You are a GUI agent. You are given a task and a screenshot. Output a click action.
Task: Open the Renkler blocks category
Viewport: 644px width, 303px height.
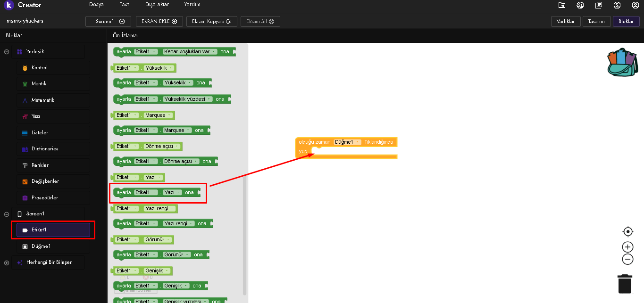(53, 165)
